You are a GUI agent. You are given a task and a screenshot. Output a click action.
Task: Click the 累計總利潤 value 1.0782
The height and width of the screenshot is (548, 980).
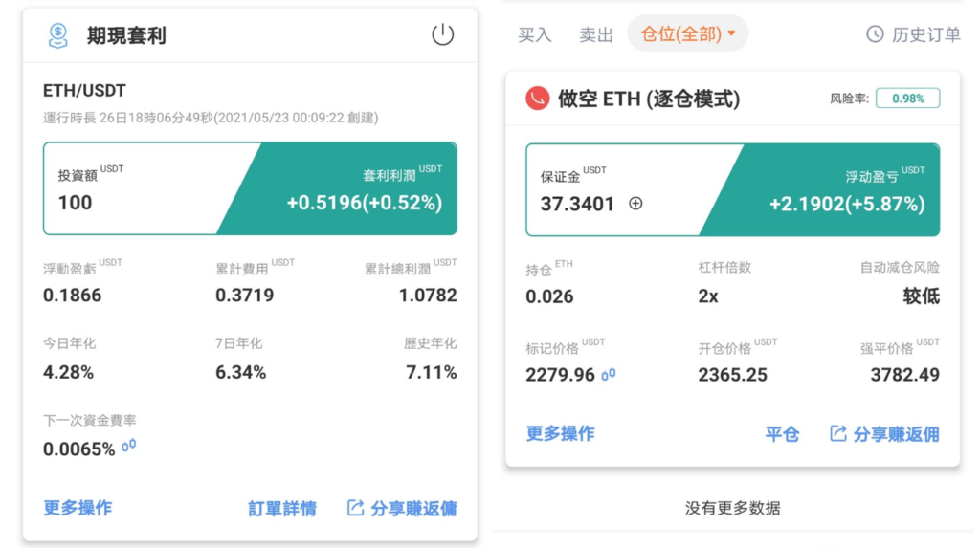click(428, 295)
